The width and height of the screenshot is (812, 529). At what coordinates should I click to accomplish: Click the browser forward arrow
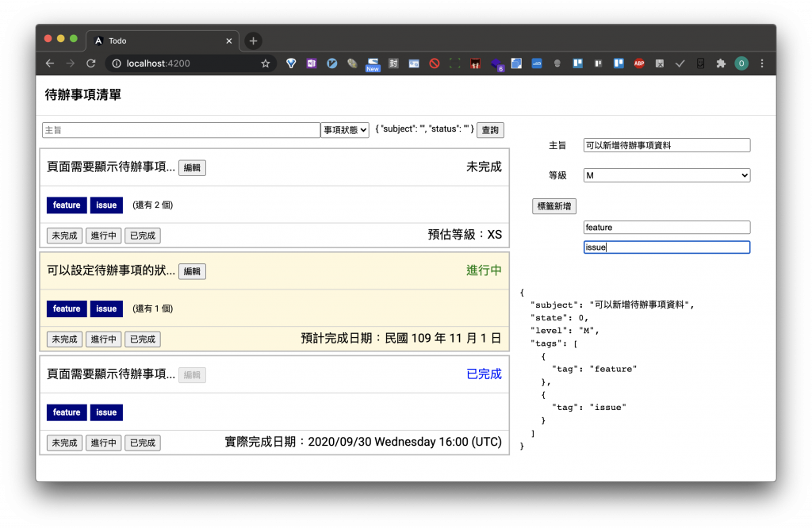pos(71,63)
